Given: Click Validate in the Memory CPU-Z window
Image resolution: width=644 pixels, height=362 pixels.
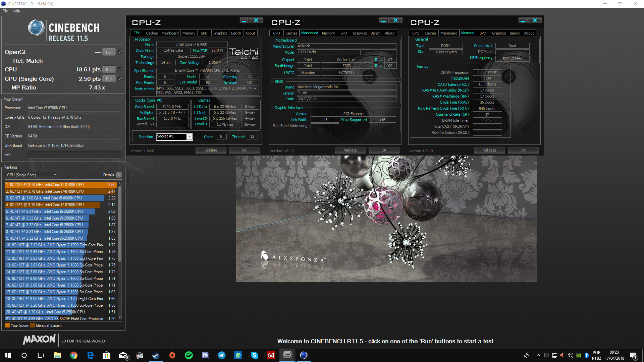Looking at the screenshot, I should [489, 150].
